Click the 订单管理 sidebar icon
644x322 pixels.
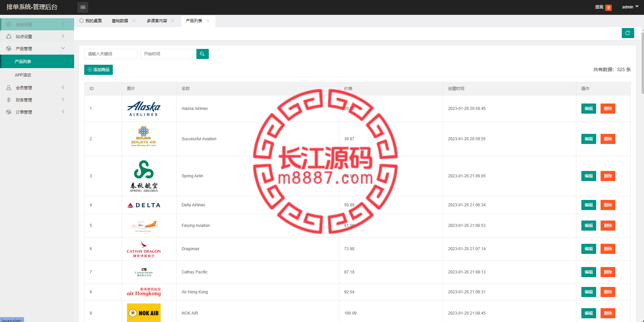9,112
